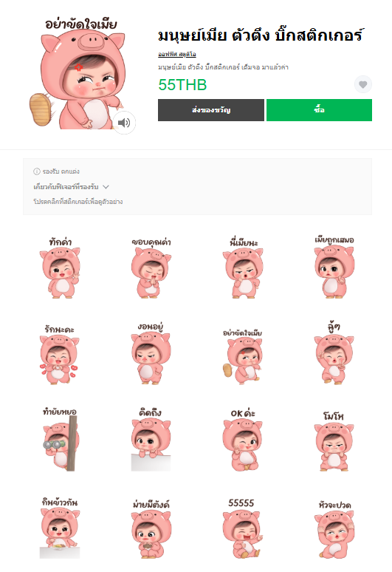Click the main อย่าขัดใจเมีย sticker image
Image resolution: width=392 pixels, height=572 pixels.
78,73
